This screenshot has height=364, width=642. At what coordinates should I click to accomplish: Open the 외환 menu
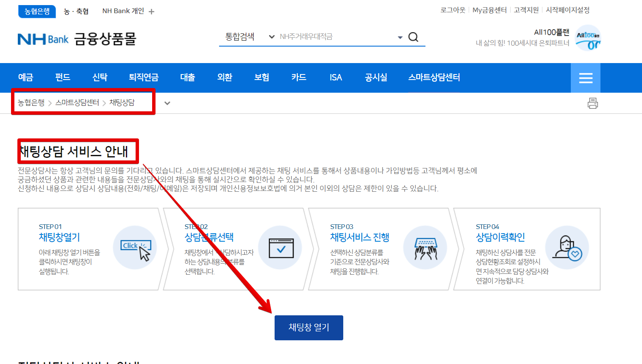pos(225,77)
